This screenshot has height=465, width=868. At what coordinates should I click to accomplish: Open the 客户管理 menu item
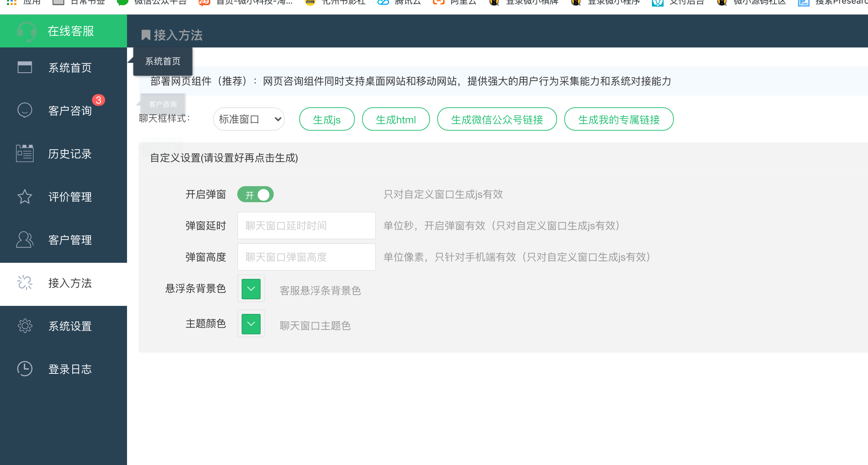(x=64, y=240)
